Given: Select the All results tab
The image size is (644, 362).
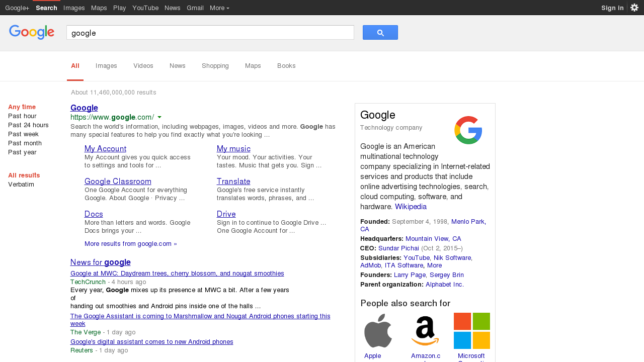Looking at the screenshot, I should point(75,66).
